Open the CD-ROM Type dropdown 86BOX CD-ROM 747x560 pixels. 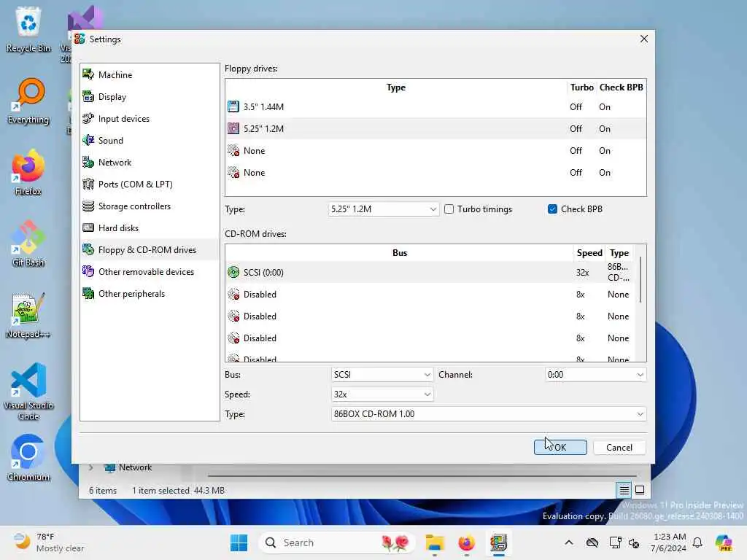[489, 414]
